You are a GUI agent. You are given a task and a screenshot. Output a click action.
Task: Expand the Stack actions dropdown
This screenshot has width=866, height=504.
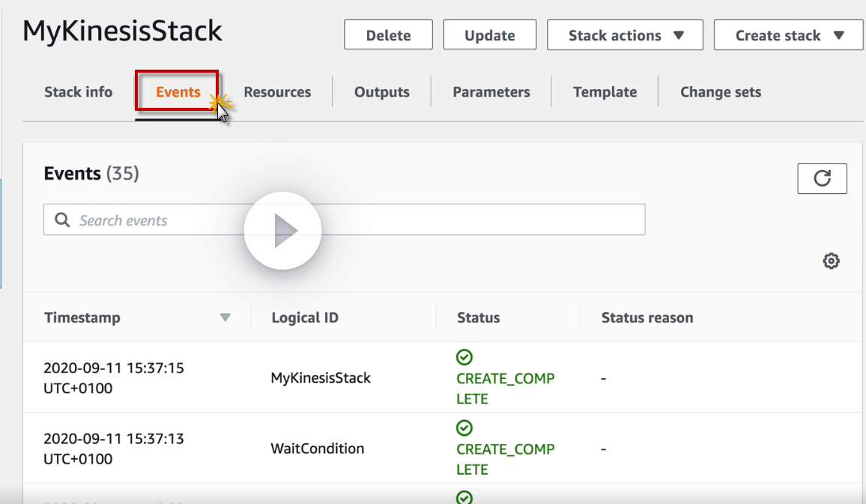[x=625, y=35]
